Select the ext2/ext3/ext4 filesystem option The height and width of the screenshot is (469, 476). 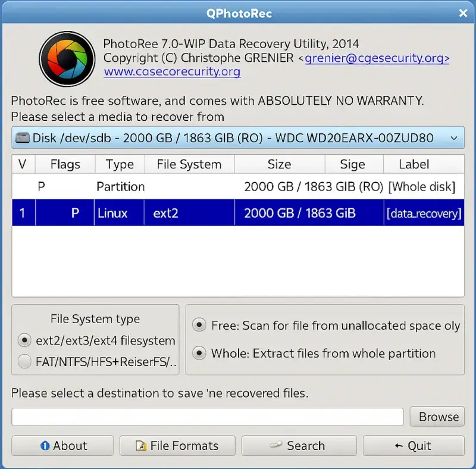24,340
